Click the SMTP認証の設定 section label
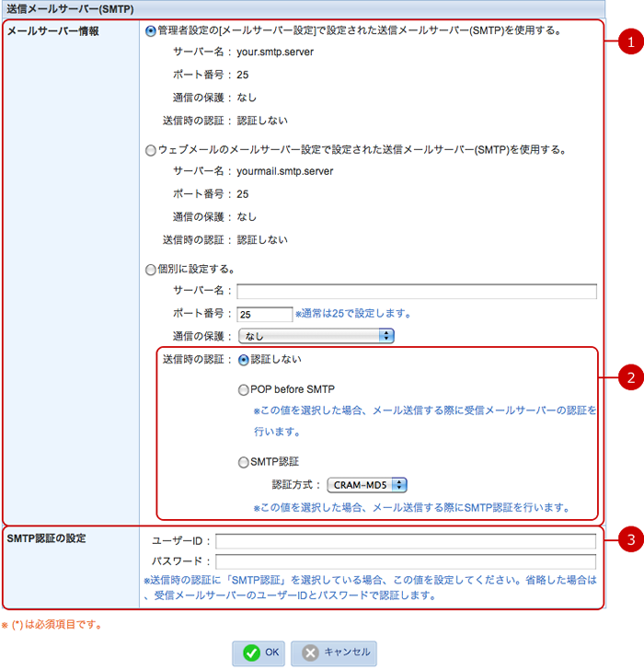 [46, 538]
